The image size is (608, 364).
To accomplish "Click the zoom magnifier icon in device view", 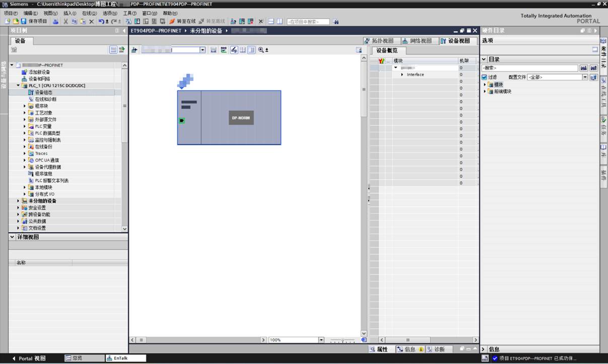I will point(261,50).
